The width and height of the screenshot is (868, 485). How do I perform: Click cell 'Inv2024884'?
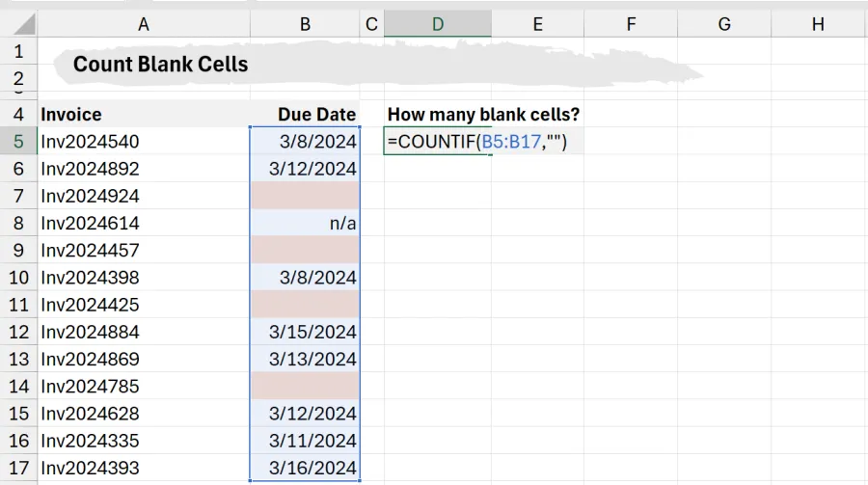(x=144, y=331)
